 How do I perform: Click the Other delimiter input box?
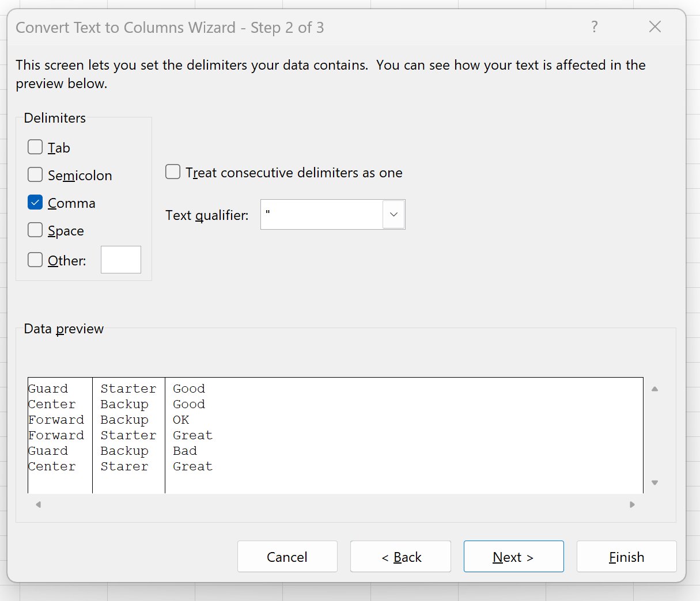(121, 260)
